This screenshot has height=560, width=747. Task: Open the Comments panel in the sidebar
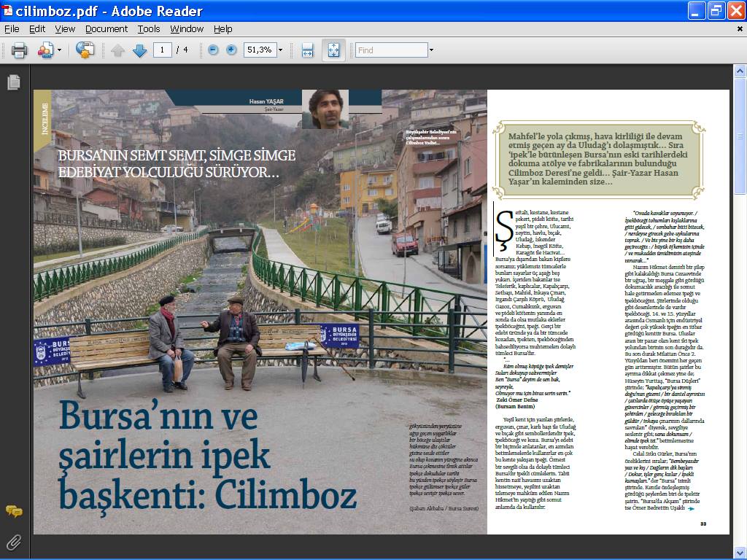[x=14, y=512]
